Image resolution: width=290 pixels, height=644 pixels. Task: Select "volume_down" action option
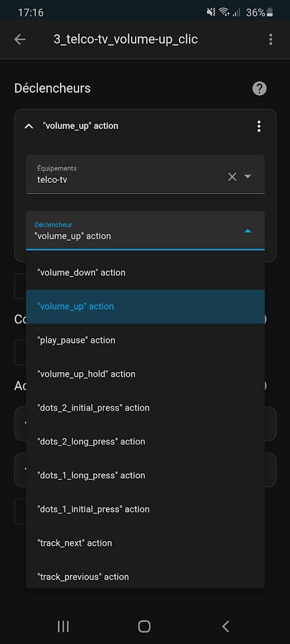coord(146,272)
